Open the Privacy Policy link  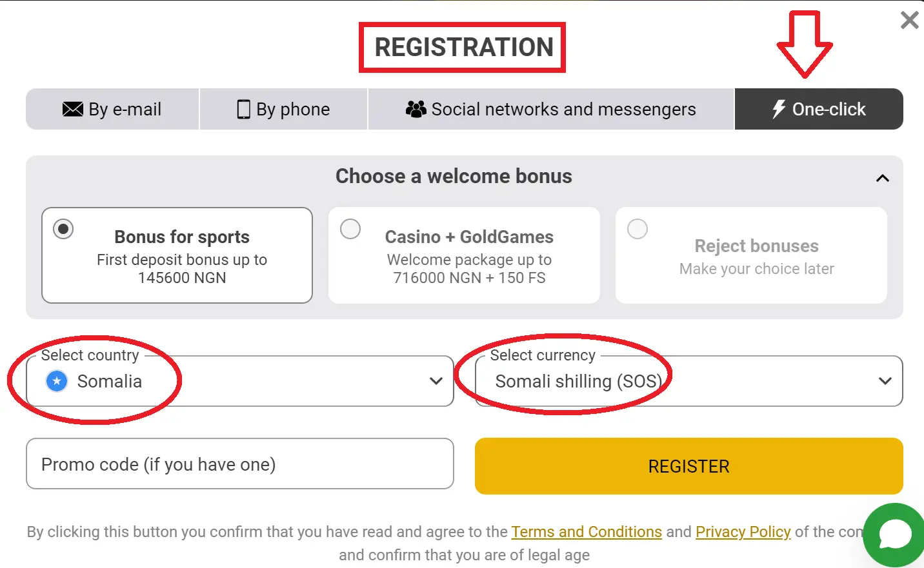[743, 532]
